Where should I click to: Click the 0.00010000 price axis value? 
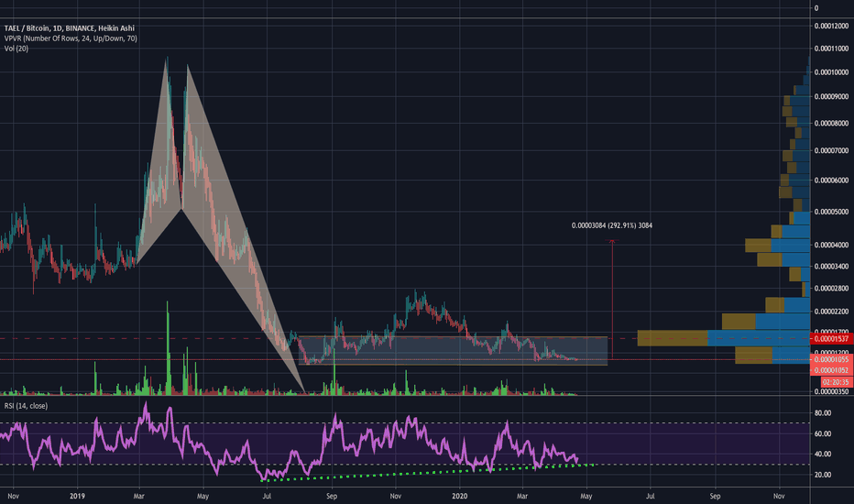(x=832, y=71)
